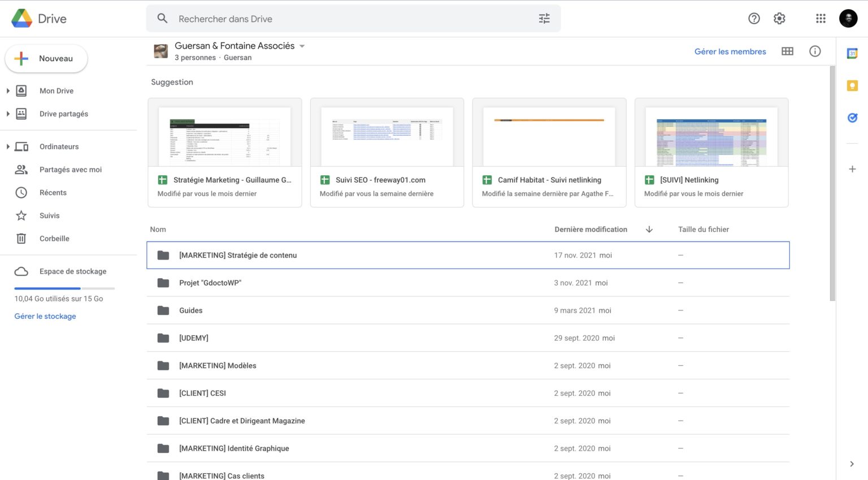Open Google Keep in the side panel
The height and width of the screenshot is (480, 868).
852,85
